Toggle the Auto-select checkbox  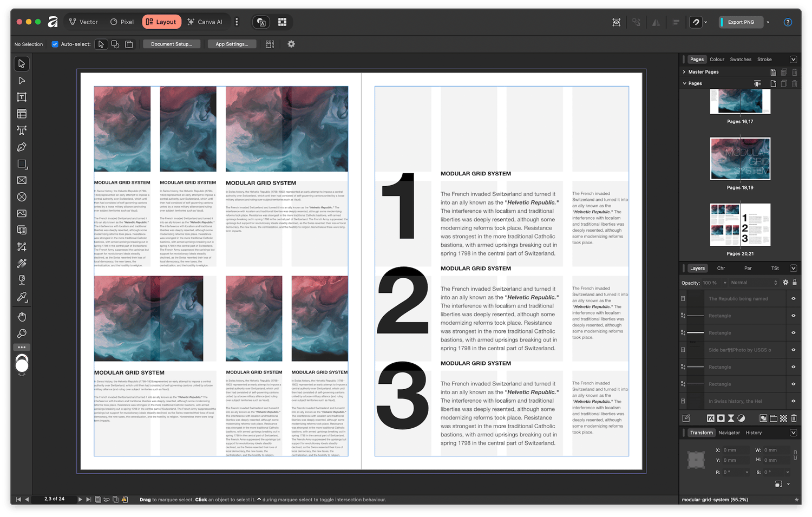55,44
